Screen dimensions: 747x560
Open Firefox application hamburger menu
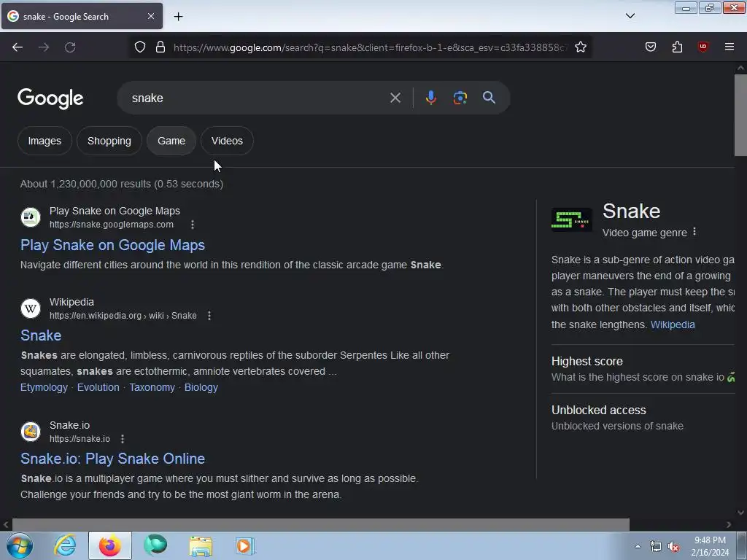coord(729,47)
